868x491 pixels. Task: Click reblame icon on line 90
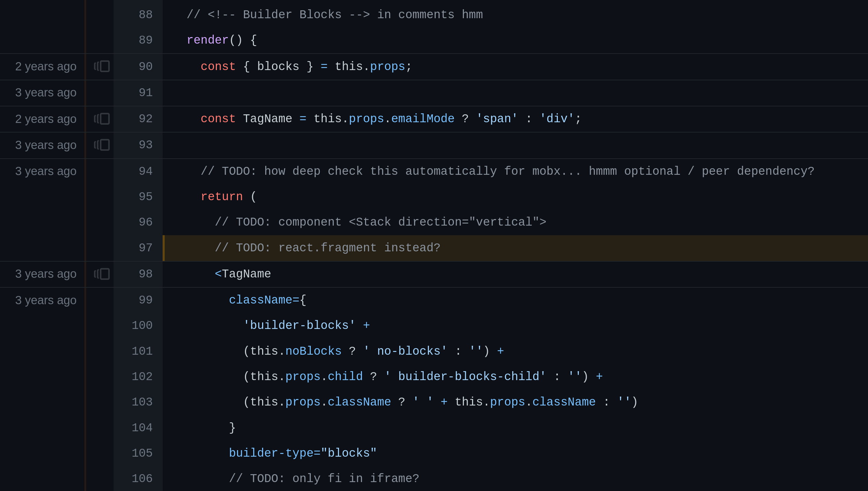coord(102,66)
